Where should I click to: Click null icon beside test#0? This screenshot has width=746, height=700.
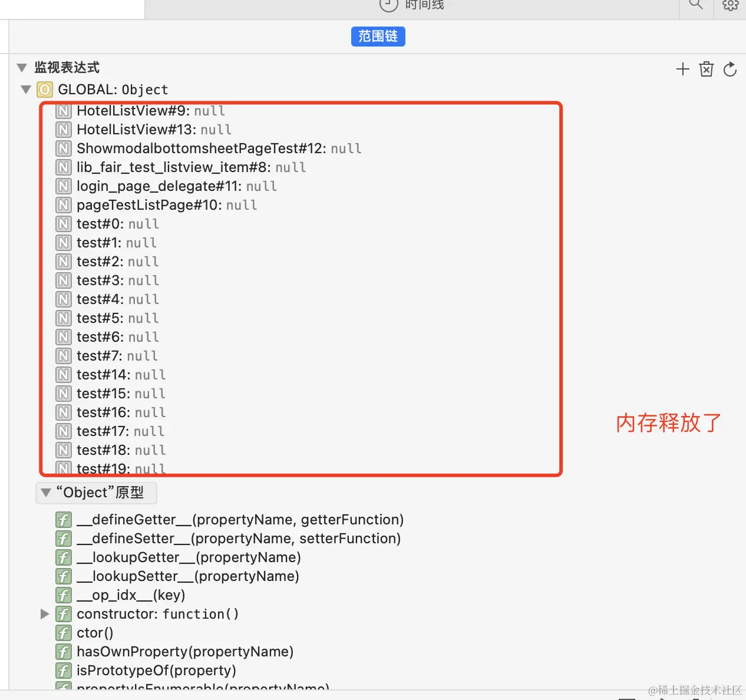click(64, 224)
